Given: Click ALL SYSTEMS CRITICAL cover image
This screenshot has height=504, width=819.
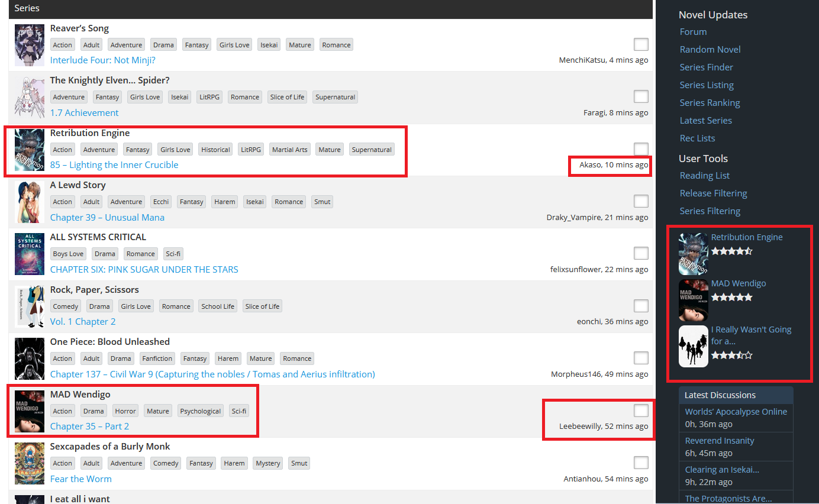Looking at the screenshot, I should [30, 254].
